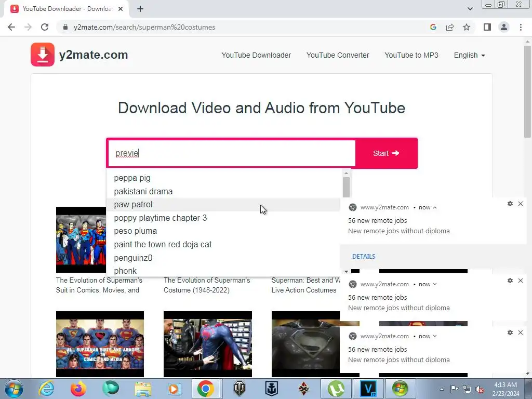
Task: Open settings gear of first notification
Action: 510,204
